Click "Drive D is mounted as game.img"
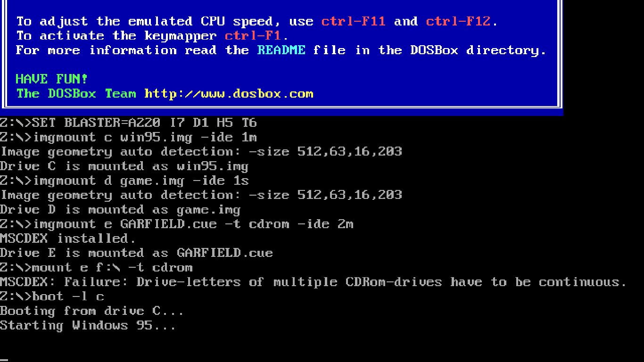This screenshot has width=644, height=362. tap(120, 209)
